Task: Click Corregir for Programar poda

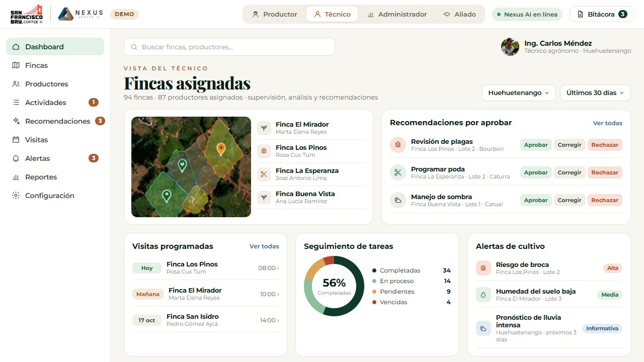Action: (570, 172)
